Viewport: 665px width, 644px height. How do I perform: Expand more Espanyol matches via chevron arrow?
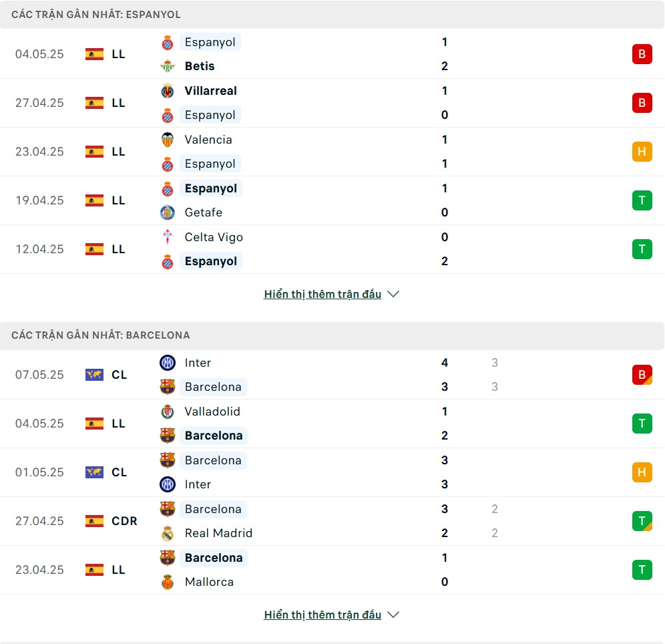393,294
